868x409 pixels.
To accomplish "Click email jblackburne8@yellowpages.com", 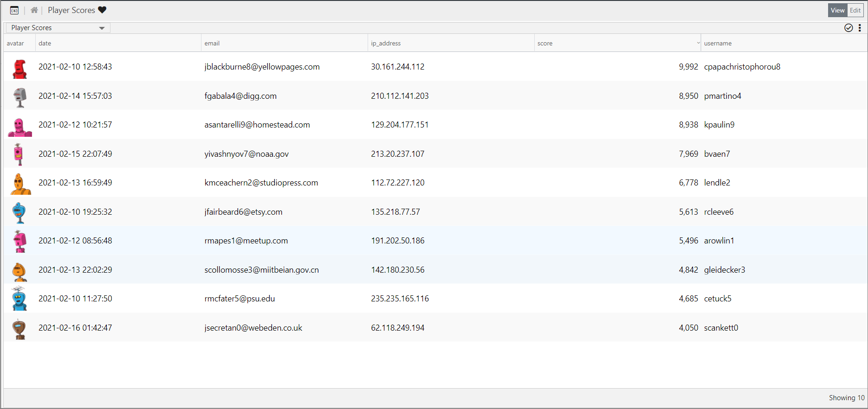I will [262, 67].
